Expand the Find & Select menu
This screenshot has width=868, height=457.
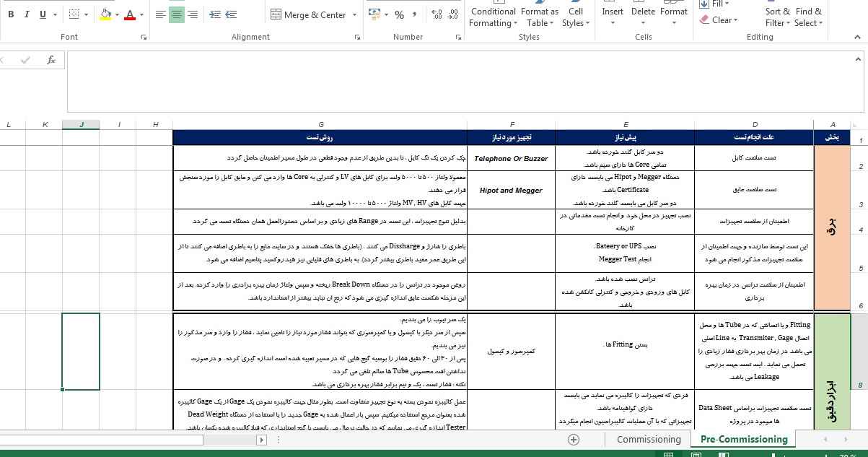pos(808,17)
